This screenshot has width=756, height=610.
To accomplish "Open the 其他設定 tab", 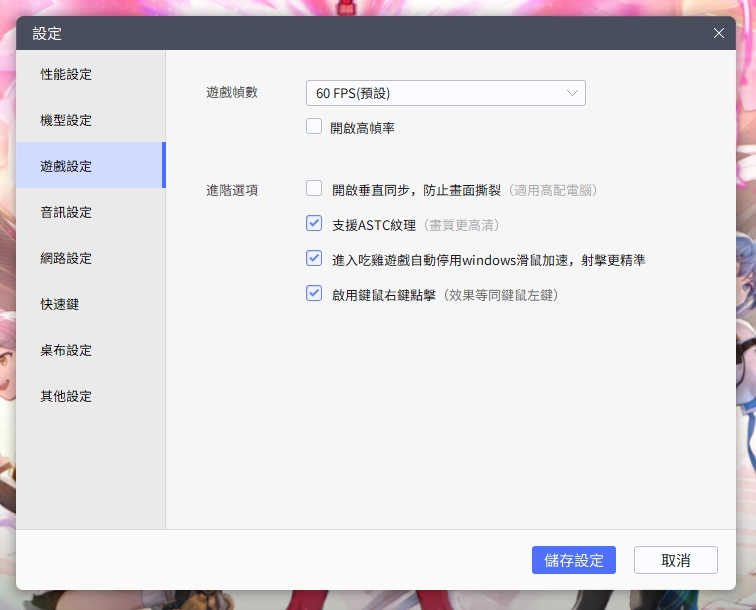I will click(x=66, y=397).
